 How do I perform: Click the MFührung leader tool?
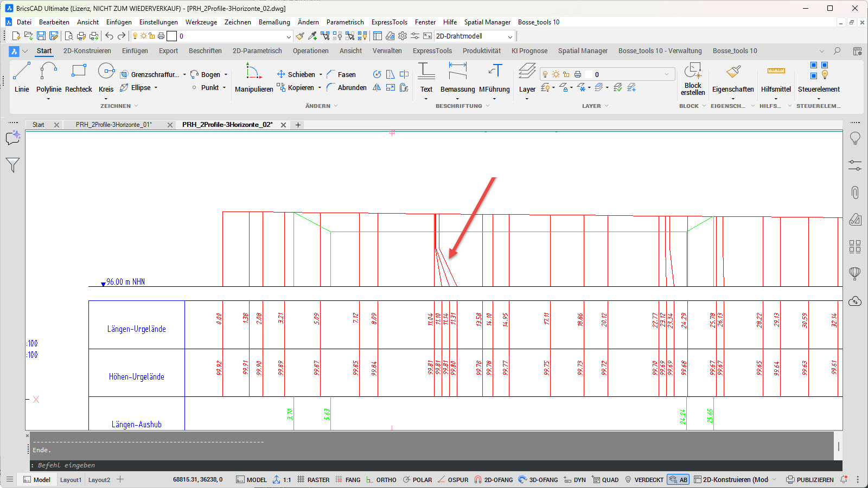click(494, 78)
